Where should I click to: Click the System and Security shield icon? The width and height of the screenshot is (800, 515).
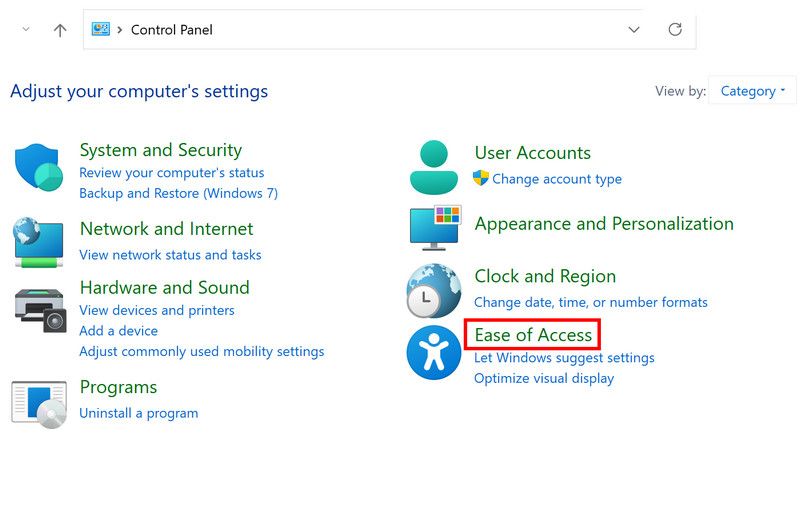[x=39, y=167]
